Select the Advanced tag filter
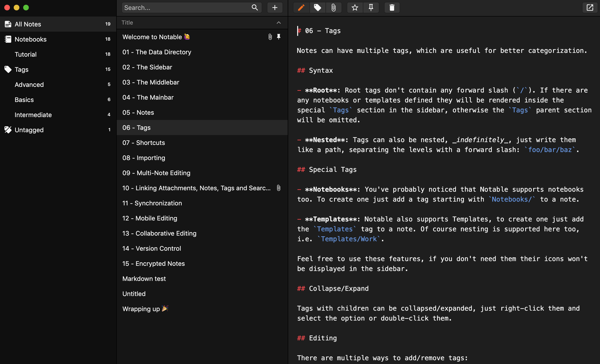Image resolution: width=600 pixels, height=364 pixels. coord(29,85)
